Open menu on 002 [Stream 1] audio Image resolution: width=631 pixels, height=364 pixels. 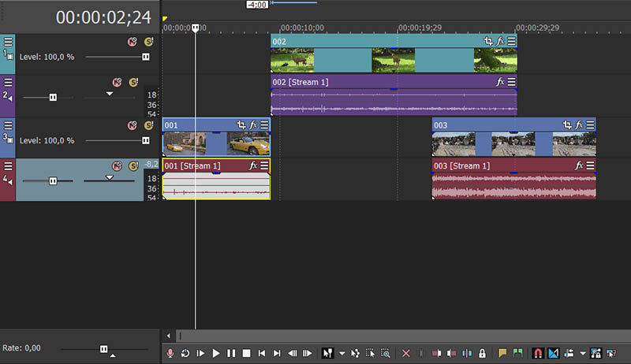[x=511, y=82]
